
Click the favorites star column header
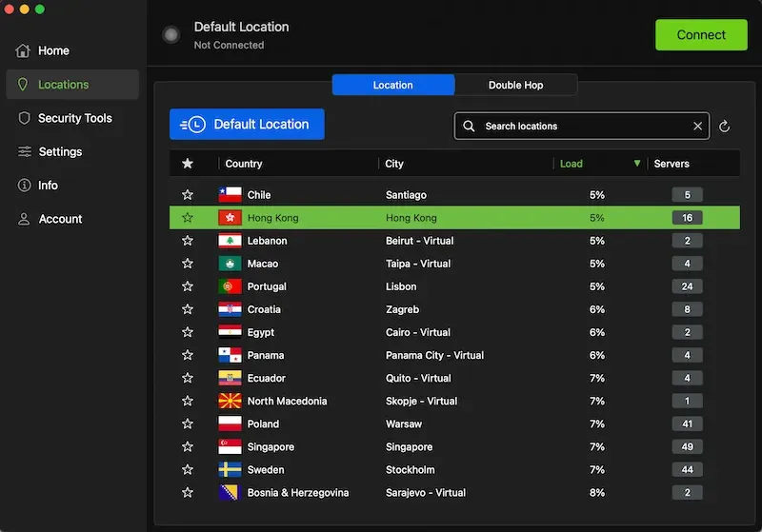click(x=188, y=164)
